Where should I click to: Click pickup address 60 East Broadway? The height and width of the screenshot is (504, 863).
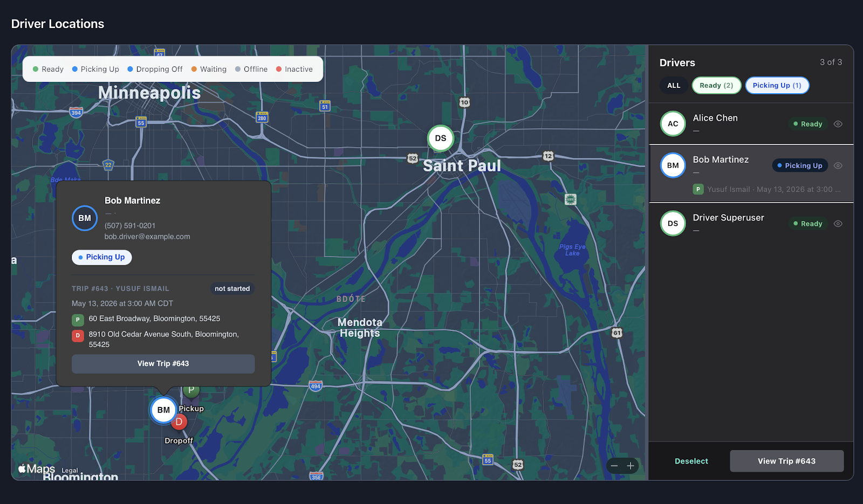(154, 319)
